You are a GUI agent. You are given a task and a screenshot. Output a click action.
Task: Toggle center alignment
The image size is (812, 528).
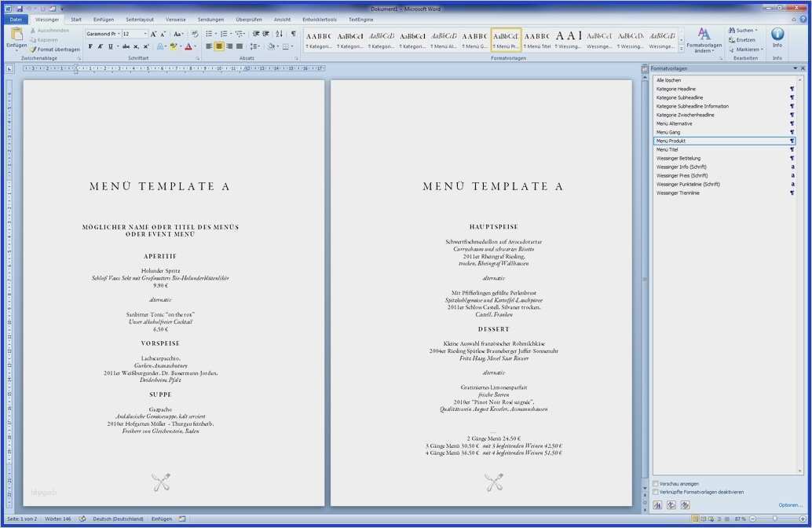(x=219, y=46)
